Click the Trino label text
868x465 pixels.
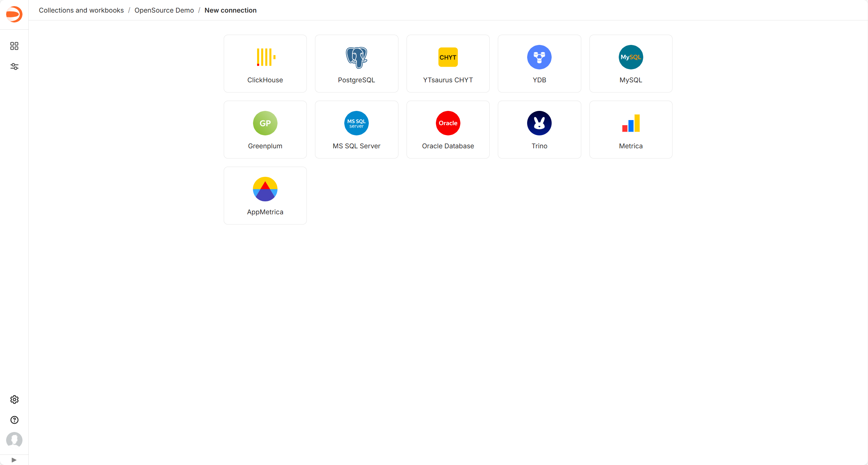[x=539, y=146]
